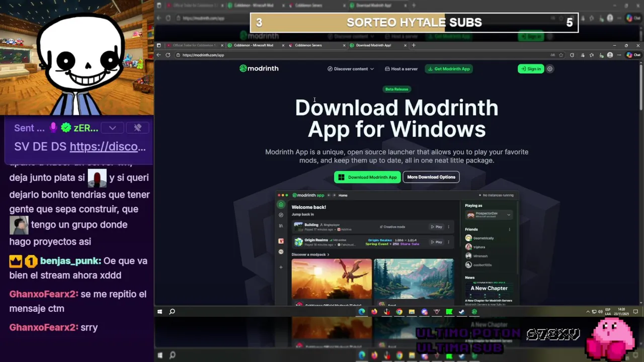The height and width of the screenshot is (362, 644).
Task: Open the Discord link in the pinned chat message
Action: pos(108,147)
